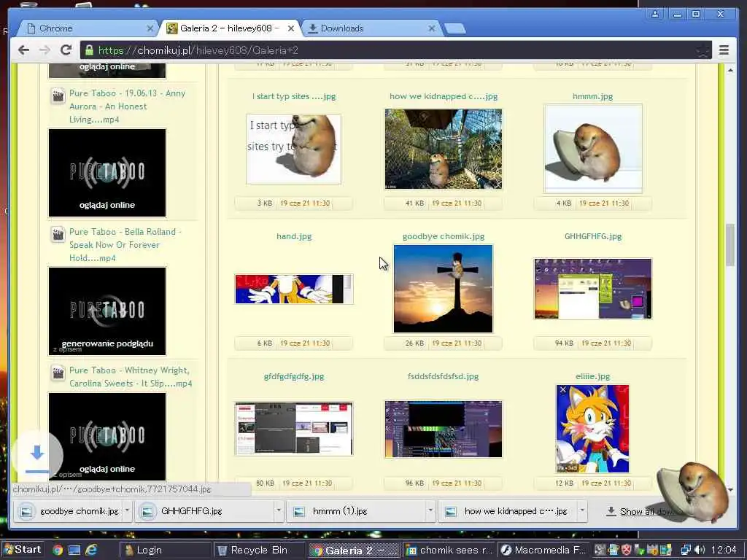Expand the GHHGFHFG.jpg download dropdown arrow
Screen dimensions: 747x560
point(279,510)
